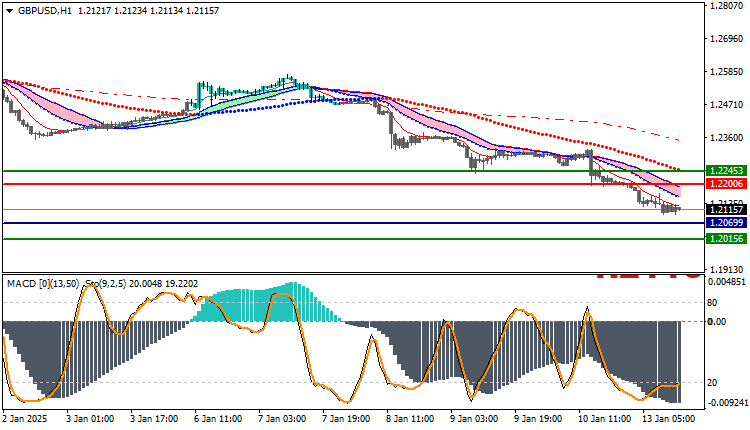
Task: Click the 7 Jan 03:00 time label
Action: pyautogui.click(x=282, y=419)
